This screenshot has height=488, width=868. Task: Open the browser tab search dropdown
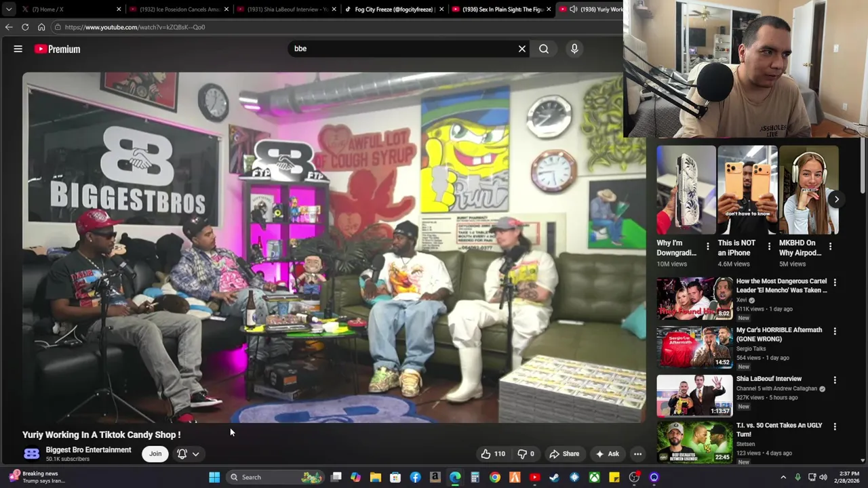point(8,9)
